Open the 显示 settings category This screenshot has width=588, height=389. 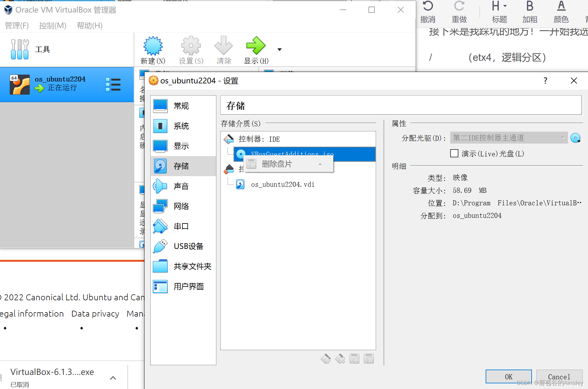[x=183, y=146]
